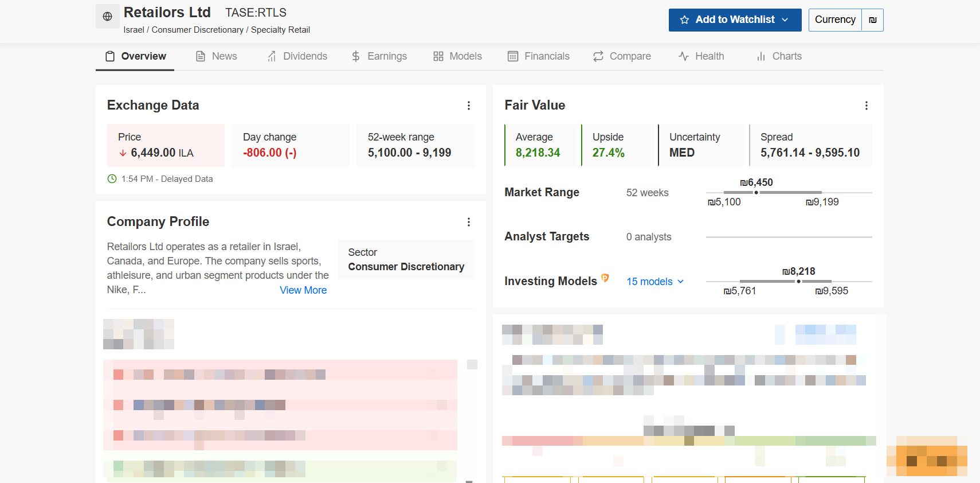Click the pulse icon on Health tab
Screen dimensions: 980x483
coord(684,56)
